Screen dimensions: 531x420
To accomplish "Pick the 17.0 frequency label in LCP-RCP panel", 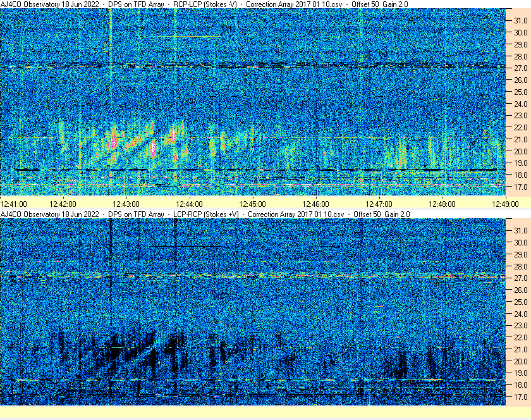I will 521,397.
